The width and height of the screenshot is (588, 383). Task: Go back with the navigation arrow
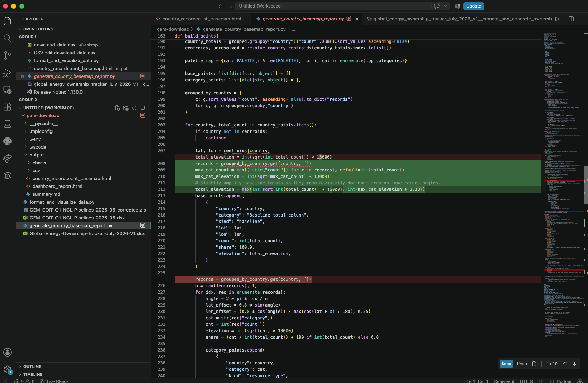pyautogui.click(x=220, y=6)
